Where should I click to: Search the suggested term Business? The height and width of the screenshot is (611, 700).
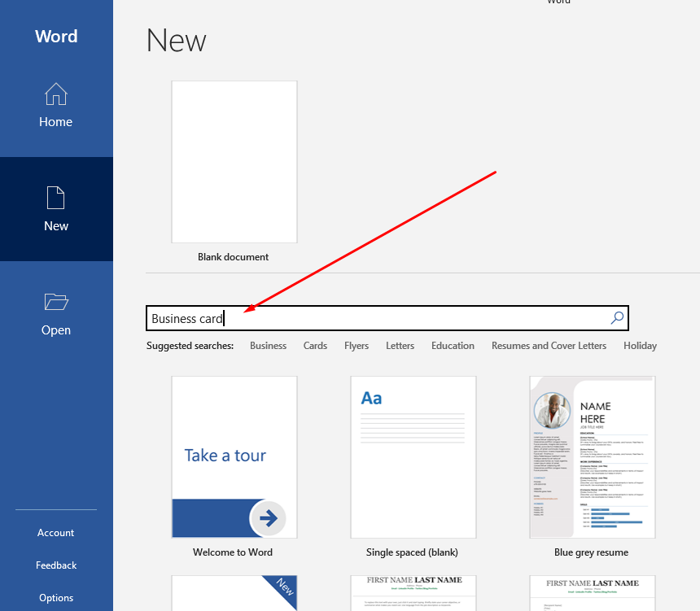(268, 346)
